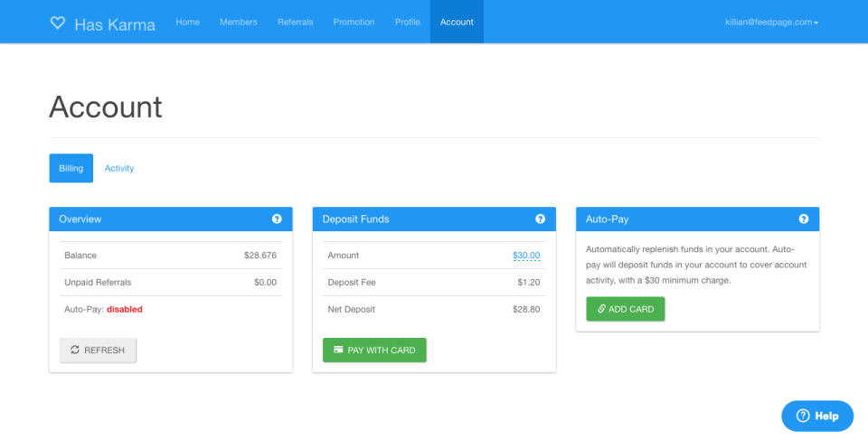868x439 pixels.
Task: Click the Home navigation link
Action: [188, 22]
